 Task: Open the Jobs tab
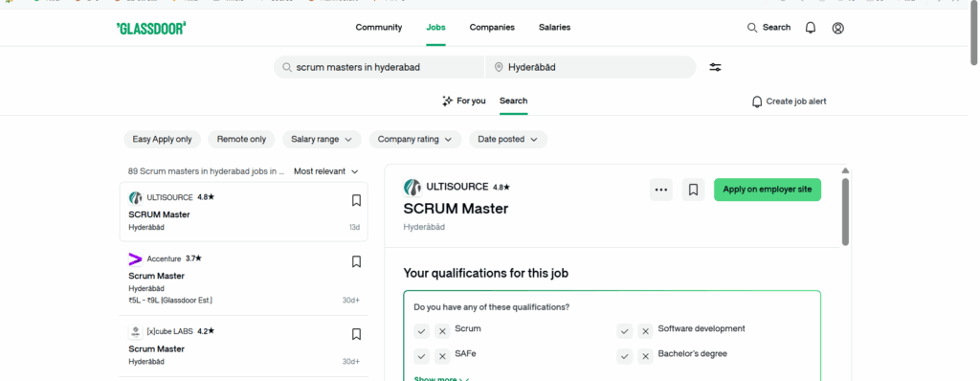(x=435, y=28)
